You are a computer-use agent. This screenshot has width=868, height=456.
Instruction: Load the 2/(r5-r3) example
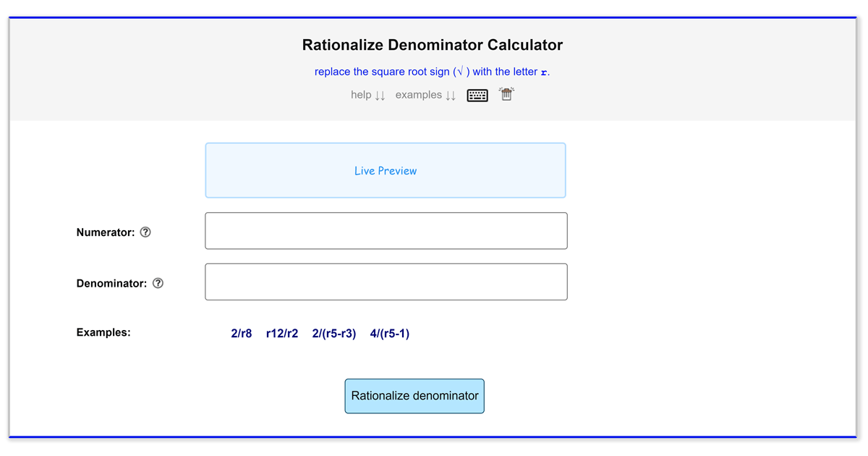point(334,334)
